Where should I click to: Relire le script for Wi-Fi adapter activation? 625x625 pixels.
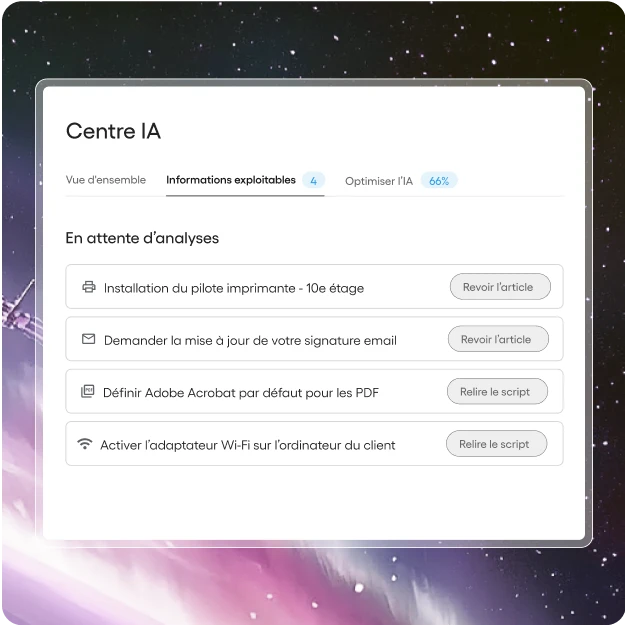[x=496, y=444]
